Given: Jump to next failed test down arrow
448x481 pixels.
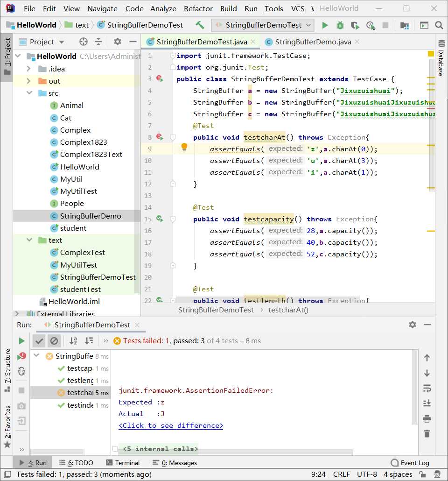Looking at the screenshot, I should [427, 373].
